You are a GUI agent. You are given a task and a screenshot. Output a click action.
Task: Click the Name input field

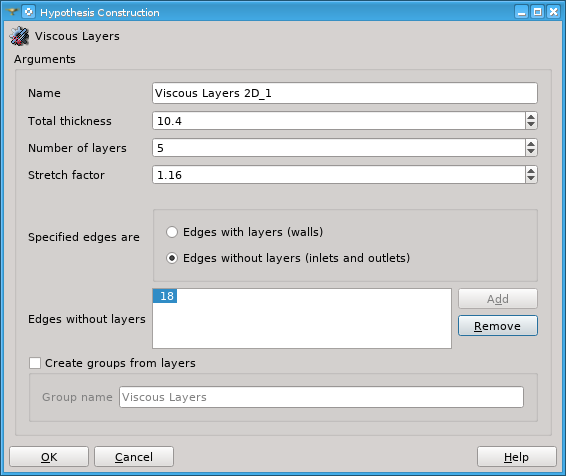pyautogui.click(x=345, y=93)
